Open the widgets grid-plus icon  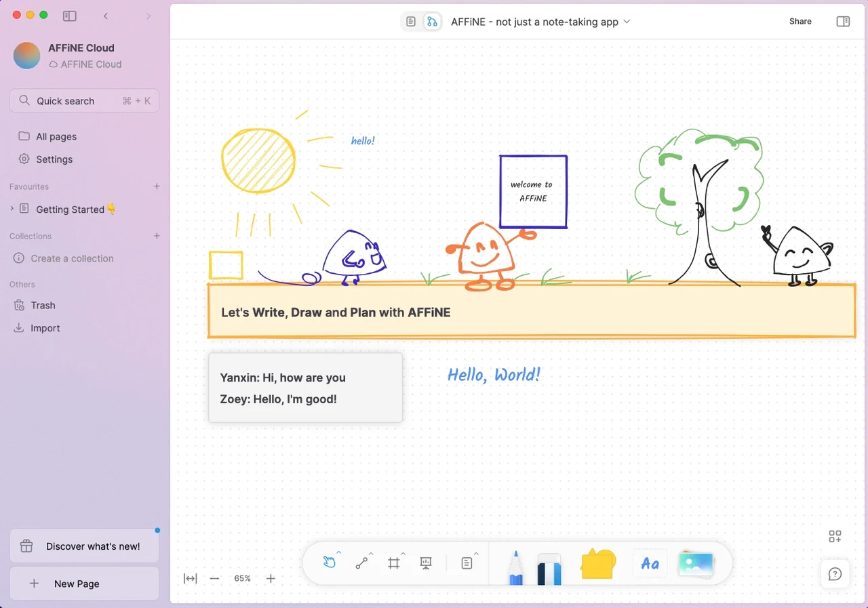835,536
